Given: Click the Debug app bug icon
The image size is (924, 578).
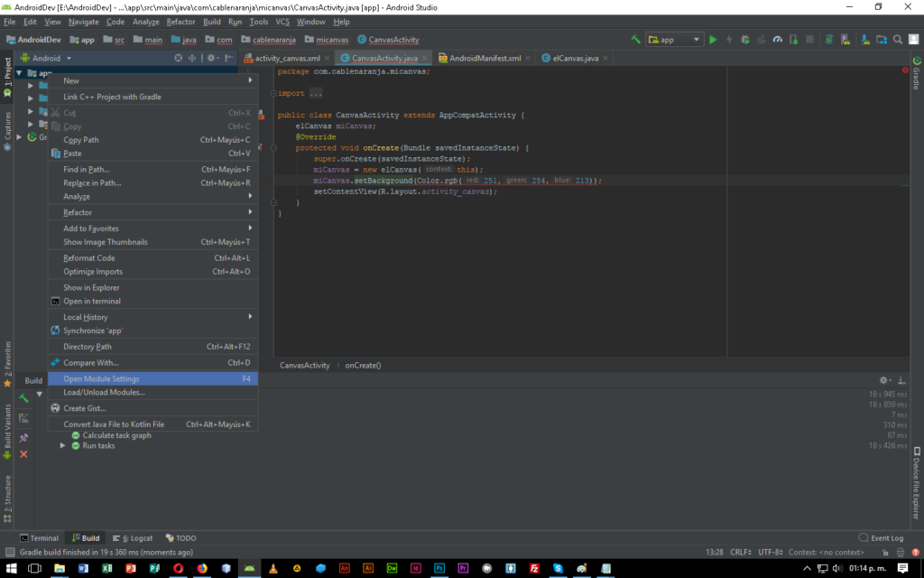Looking at the screenshot, I should pyautogui.click(x=744, y=40).
